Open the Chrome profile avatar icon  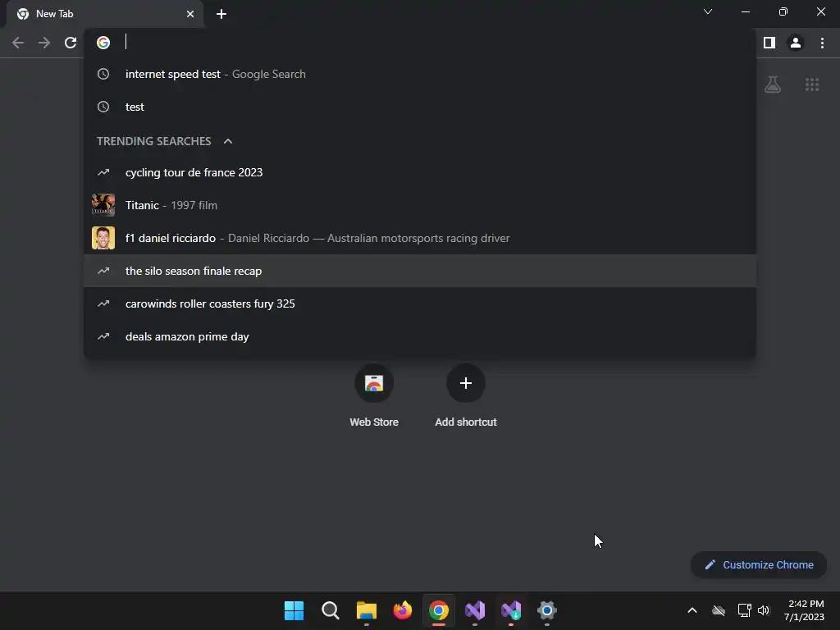(x=796, y=43)
